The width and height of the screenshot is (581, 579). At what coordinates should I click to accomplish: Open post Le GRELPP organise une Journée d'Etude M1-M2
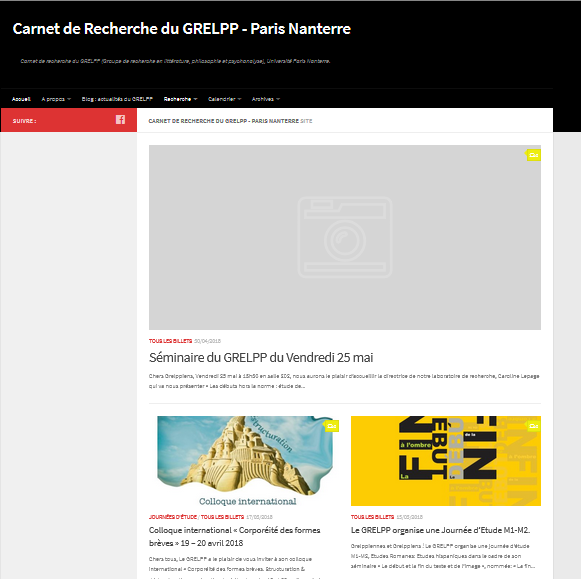[440, 530]
